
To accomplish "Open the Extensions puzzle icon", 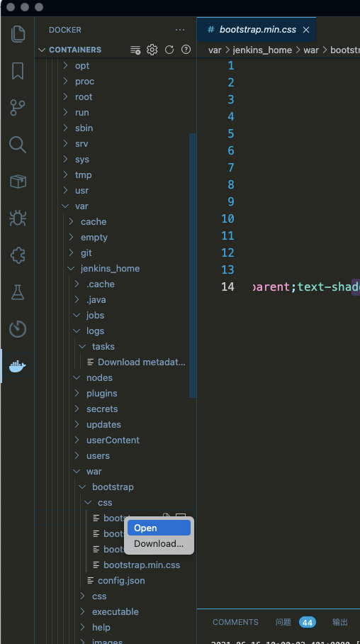I will (x=18, y=255).
